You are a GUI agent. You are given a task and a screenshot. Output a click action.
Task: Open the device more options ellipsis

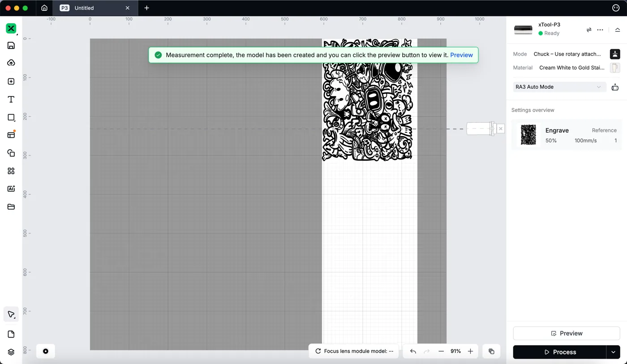tap(600, 30)
